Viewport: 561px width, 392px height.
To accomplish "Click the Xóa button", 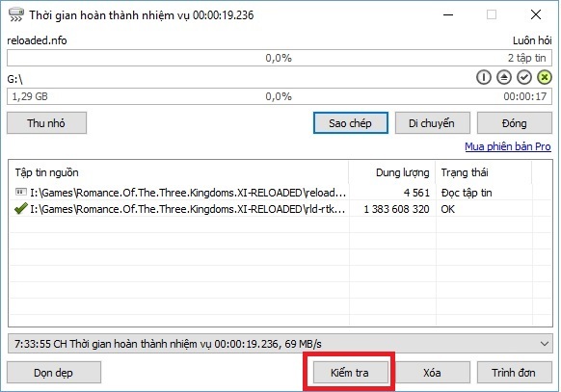I will (x=432, y=373).
